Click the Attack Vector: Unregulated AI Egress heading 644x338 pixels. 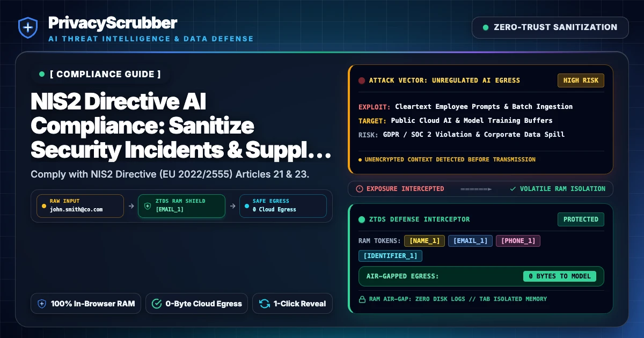tap(444, 80)
